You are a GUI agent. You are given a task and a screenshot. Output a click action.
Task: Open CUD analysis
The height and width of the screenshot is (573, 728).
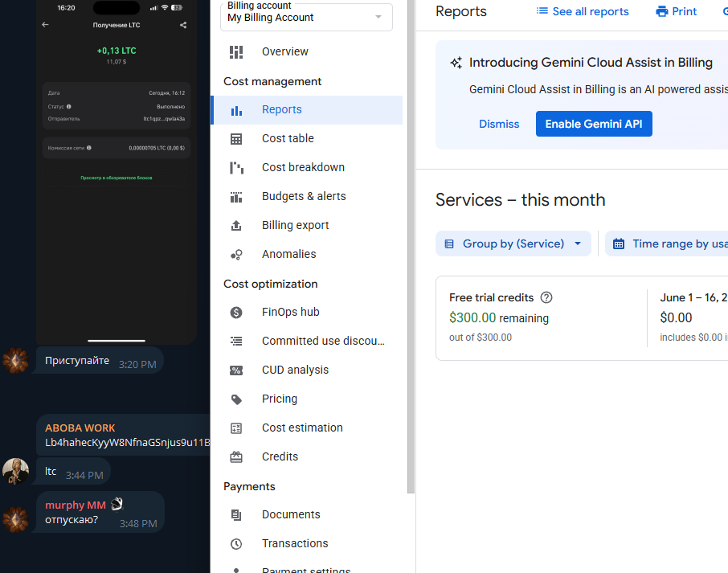pos(306,370)
